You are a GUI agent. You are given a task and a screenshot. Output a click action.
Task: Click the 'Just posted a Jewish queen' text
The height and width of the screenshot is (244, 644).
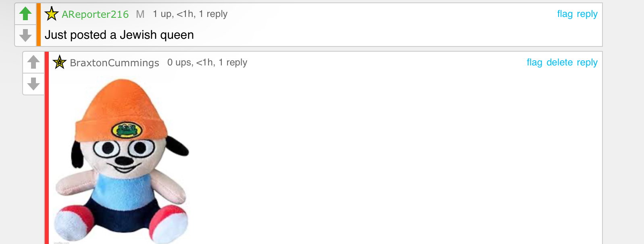119,35
